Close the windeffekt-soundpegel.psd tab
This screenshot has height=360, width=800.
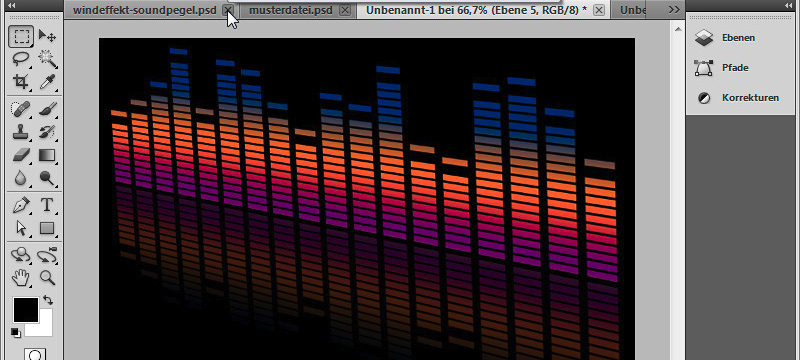229,10
